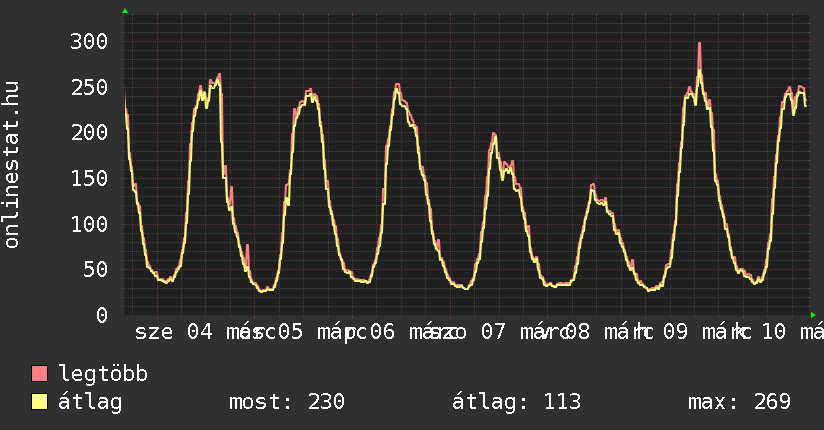Click the "most: 230" current value

pyautogui.click(x=287, y=402)
